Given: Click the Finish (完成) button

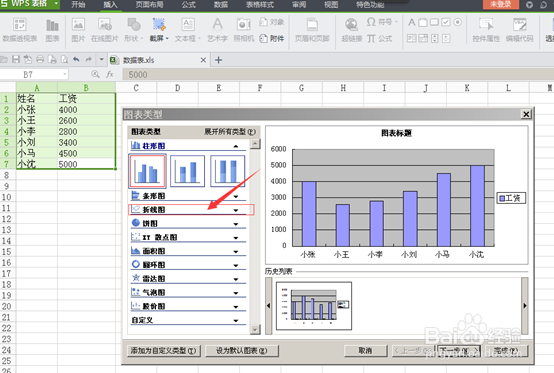Looking at the screenshot, I should 506,351.
